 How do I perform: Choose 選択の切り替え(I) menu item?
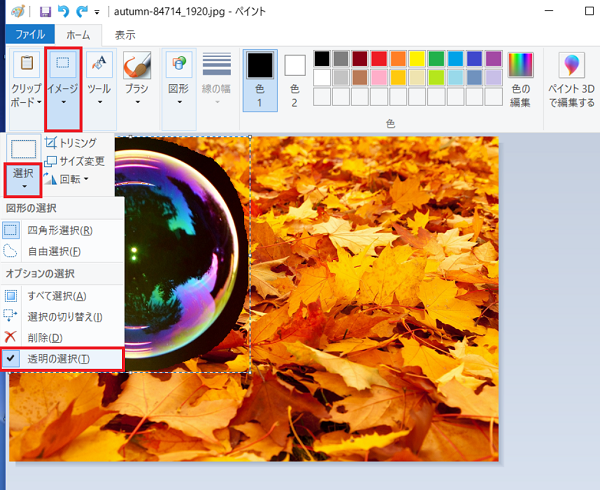pyautogui.click(x=62, y=317)
